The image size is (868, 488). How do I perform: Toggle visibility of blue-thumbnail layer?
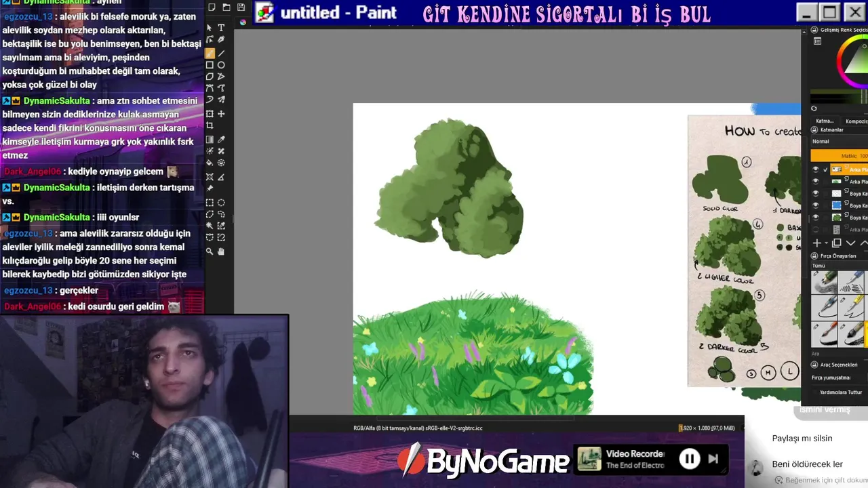[815, 205]
